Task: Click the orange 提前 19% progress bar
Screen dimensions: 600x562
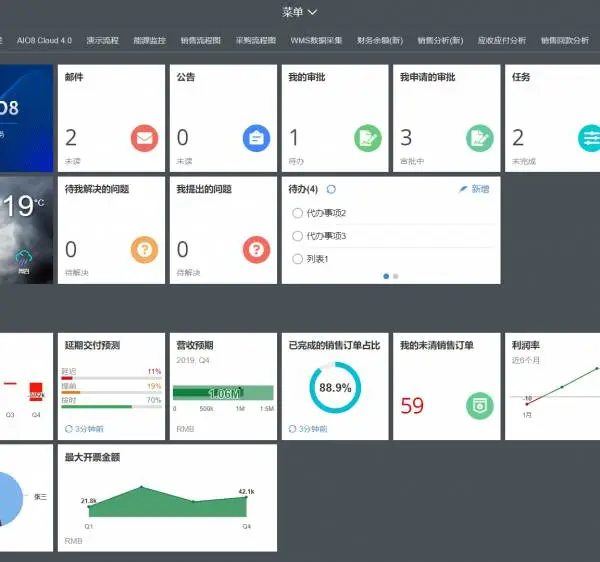Action: pyautogui.click(x=111, y=393)
